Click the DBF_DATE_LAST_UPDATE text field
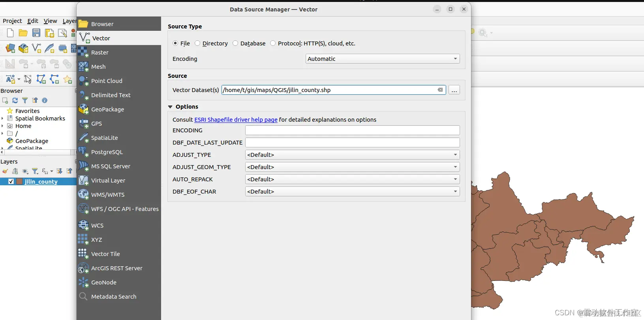The height and width of the screenshot is (320, 644). 352,143
